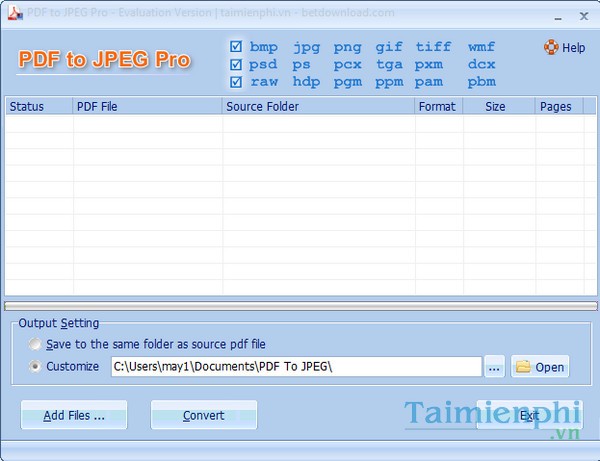This screenshot has height=461, width=600.
Task: Select Save to same folder radio button
Action: pos(35,344)
